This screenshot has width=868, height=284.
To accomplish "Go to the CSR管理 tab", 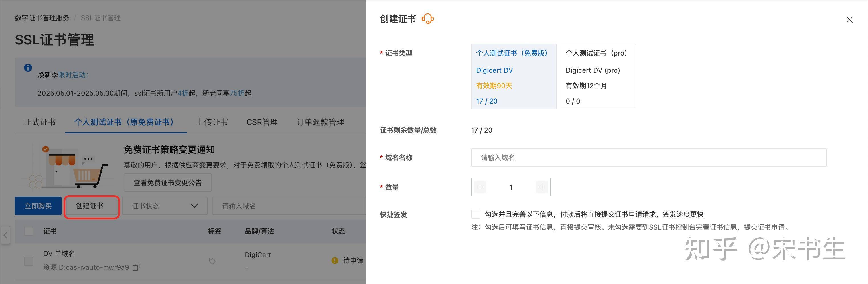I will (262, 122).
